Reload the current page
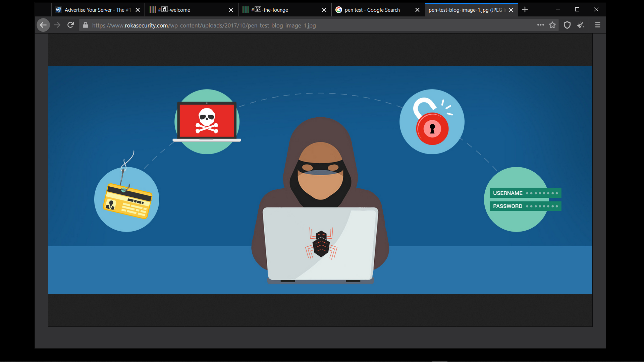The image size is (644, 362). click(x=70, y=25)
